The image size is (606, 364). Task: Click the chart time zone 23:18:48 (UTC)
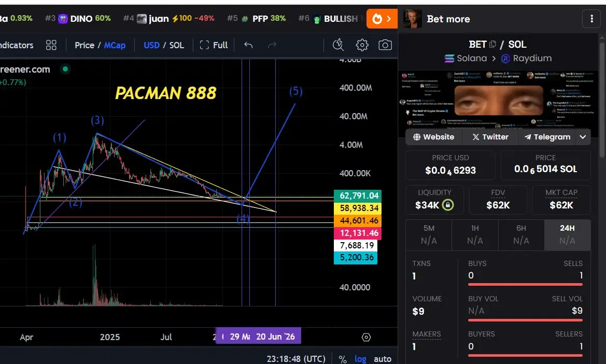coord(296,359)
